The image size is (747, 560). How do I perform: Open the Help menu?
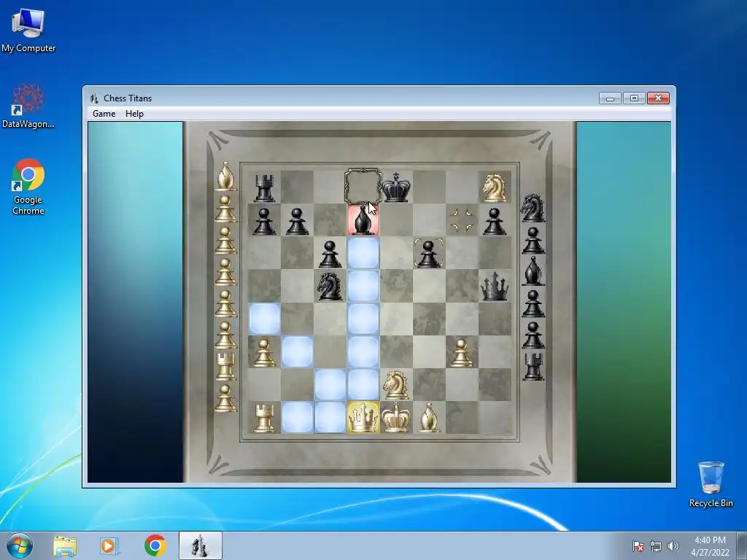[x=134, y=113]
